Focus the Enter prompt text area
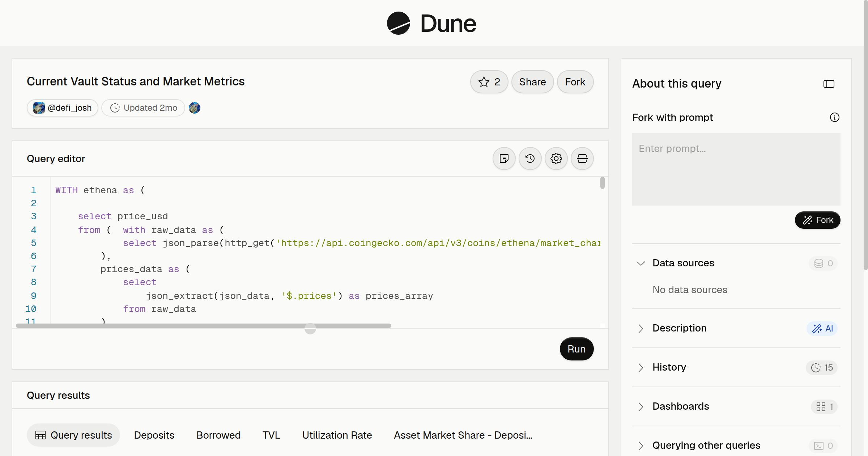Image resolution: width=868 pixels, height=456 pixels. (x=736, y=169)
